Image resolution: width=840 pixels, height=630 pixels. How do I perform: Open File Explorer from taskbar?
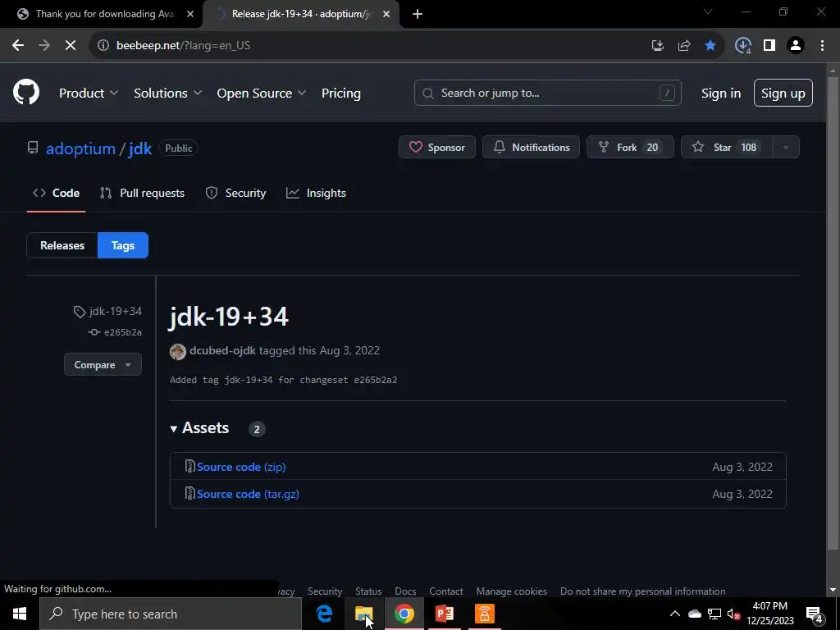tap(364, 614)
